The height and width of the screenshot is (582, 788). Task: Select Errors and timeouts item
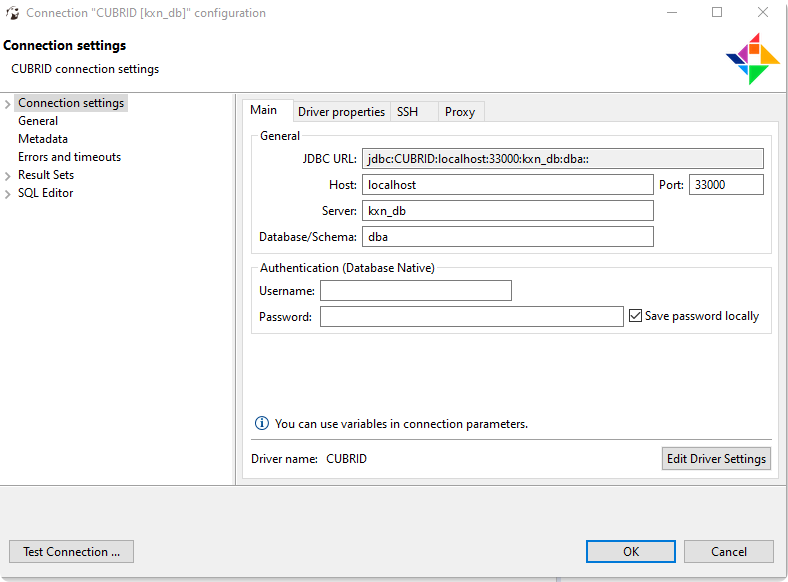69,157
